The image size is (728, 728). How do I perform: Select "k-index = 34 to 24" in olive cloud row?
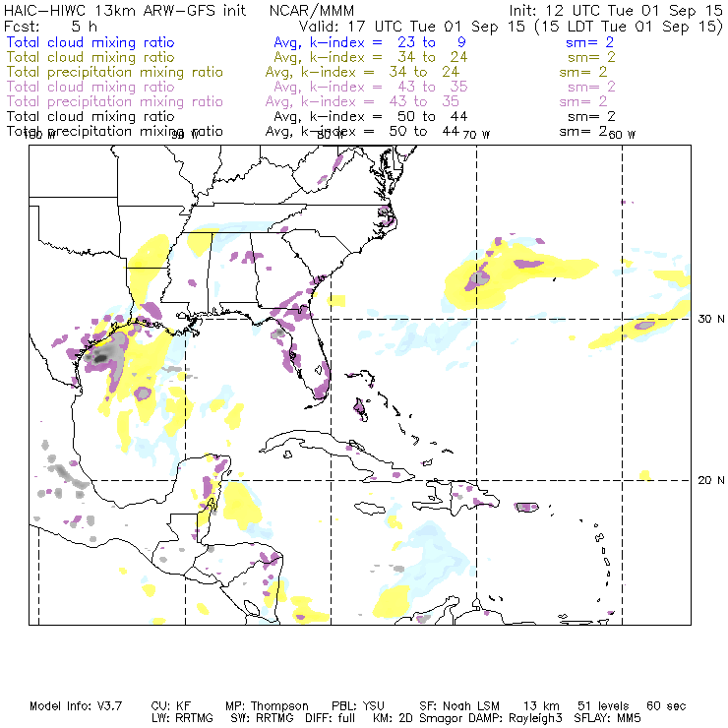coord(389,57)
